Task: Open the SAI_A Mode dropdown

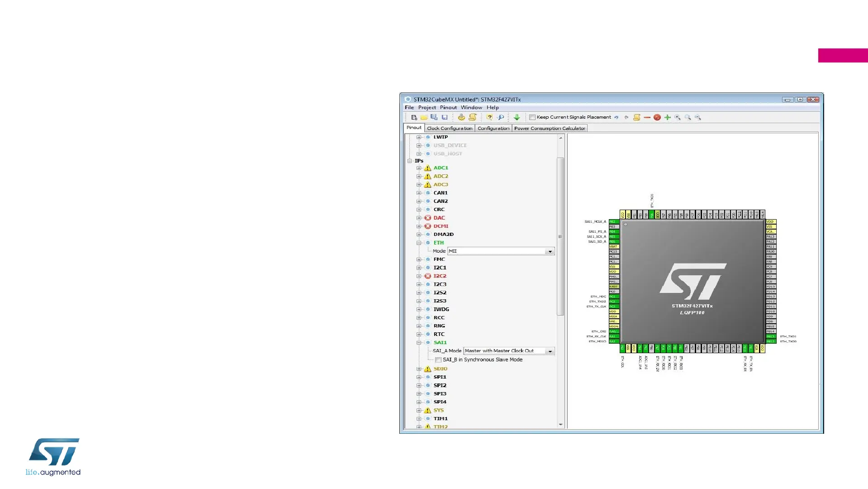Action: tap(550, 351)
